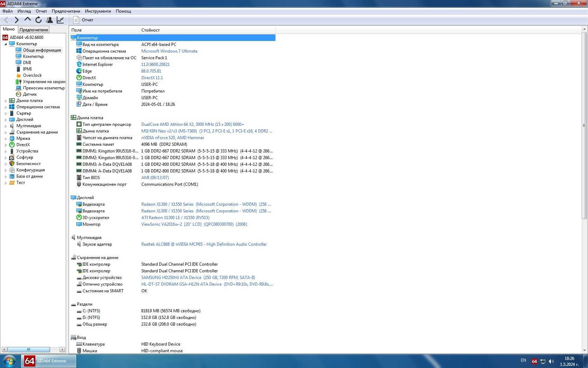Expand the Операционна система tree node

(x=6, y=107)
